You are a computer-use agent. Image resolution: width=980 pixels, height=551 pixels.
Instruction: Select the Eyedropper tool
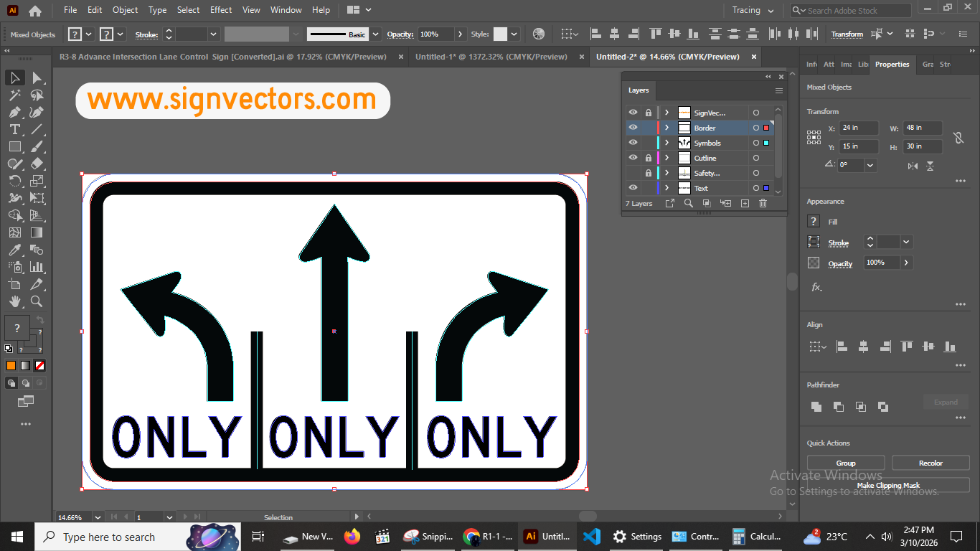[15, 250]
